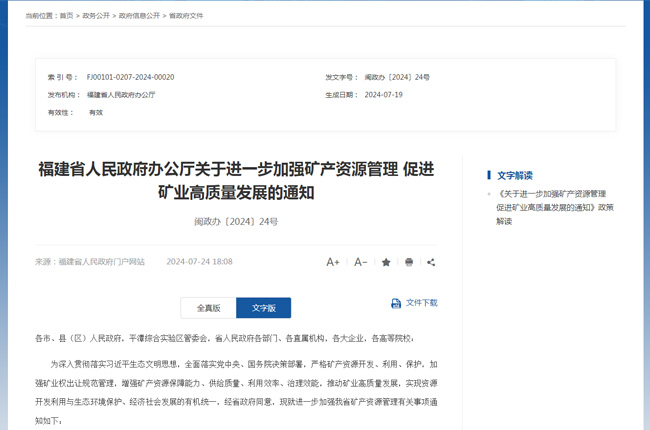Click the issuing agency 福建省人民政府办公厅
Viewport: 650px width, 430px height.
[x=121, y=95]
